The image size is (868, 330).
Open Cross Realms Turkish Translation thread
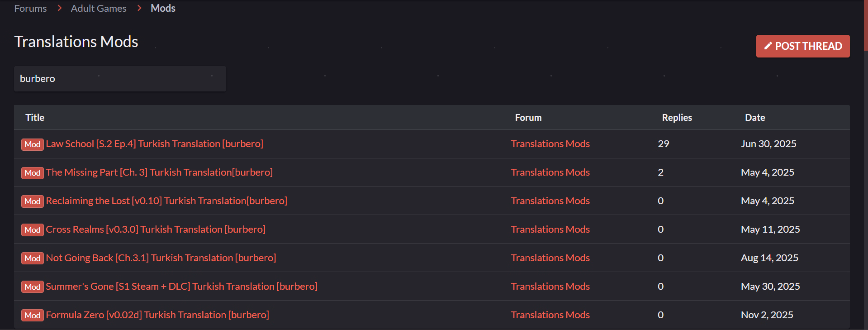coord(156,230)
